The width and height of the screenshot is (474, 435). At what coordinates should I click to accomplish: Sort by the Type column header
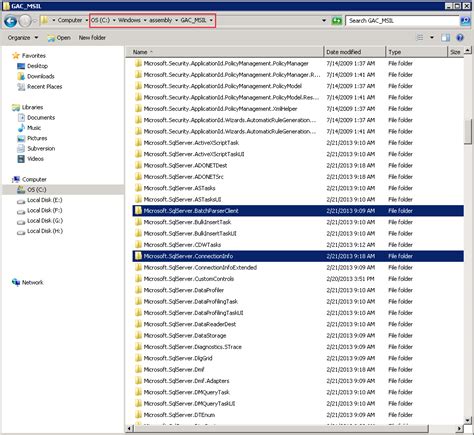pos(416,52)
